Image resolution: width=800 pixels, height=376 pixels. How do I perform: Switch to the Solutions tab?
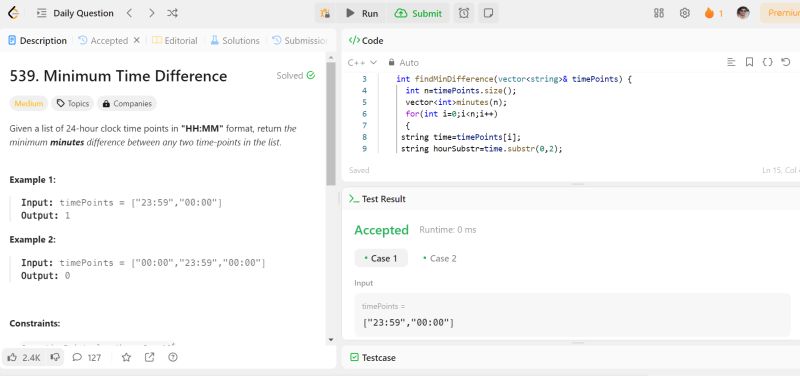coord(235,40)
